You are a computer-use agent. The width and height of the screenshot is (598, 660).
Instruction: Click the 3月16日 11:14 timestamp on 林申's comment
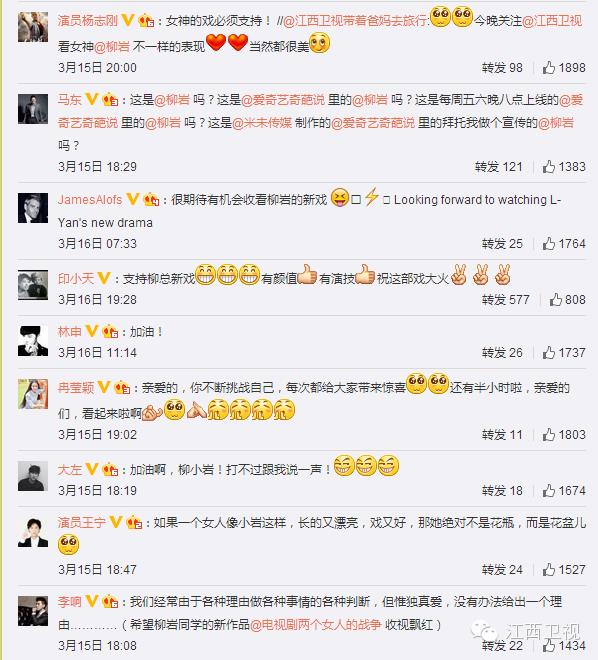[x=97, y=352]
